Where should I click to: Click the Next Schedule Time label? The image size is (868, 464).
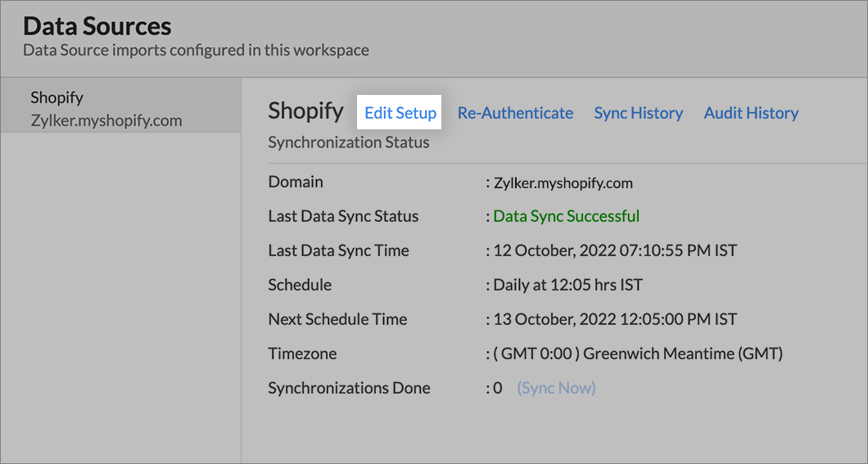pos(337,319)
